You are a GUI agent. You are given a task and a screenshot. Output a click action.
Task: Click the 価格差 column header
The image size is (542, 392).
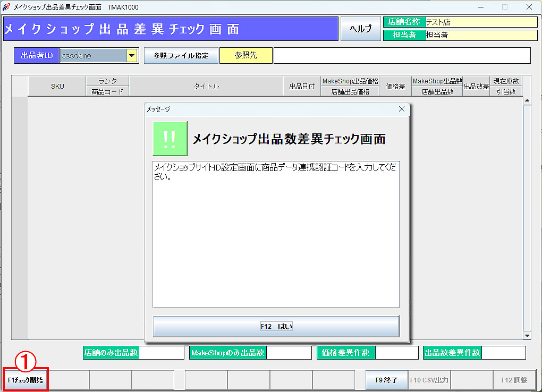[395, 86]
